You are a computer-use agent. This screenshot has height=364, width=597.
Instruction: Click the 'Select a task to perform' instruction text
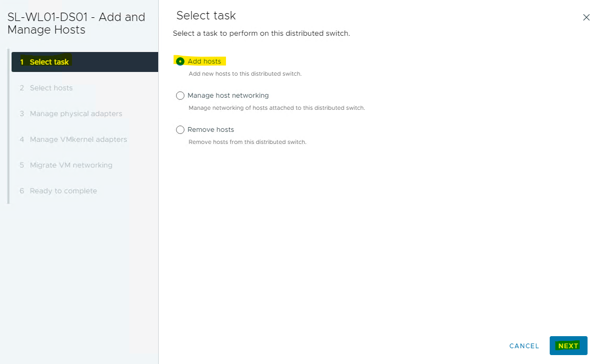(261, 34)
